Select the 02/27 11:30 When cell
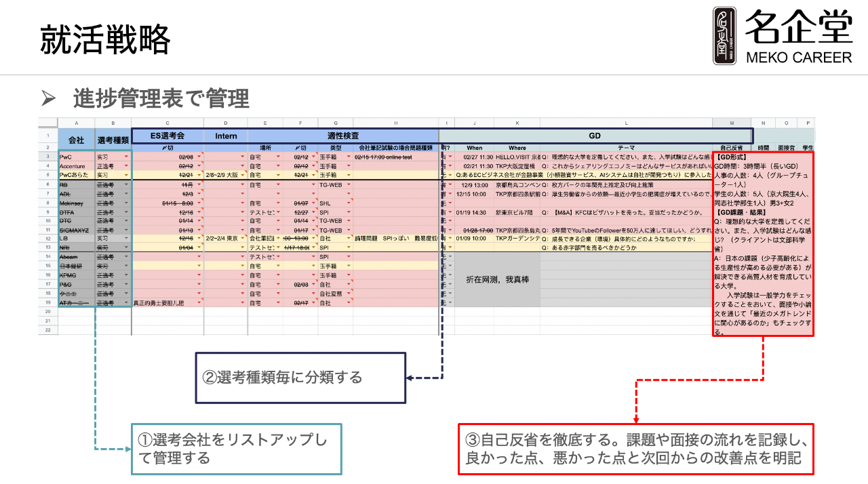Screen dimensions: 868x484 pyautogui.click(x=474, y=157)
